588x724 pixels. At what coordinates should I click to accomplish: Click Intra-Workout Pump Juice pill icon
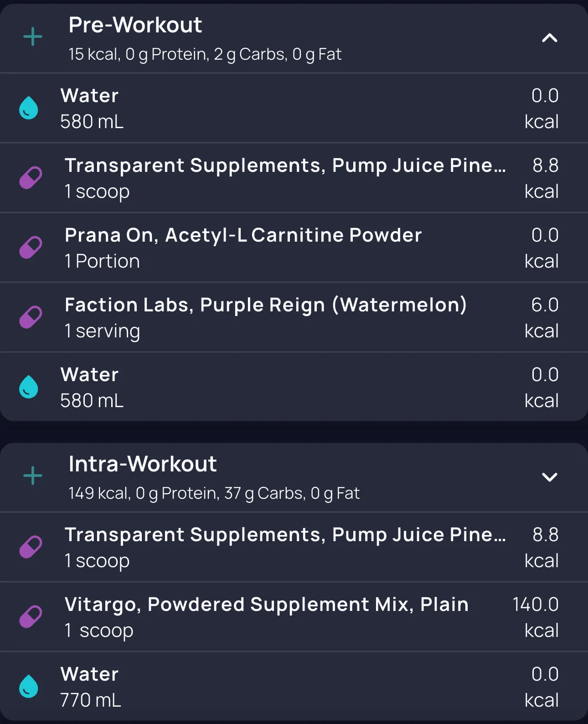tap(31, 547)
